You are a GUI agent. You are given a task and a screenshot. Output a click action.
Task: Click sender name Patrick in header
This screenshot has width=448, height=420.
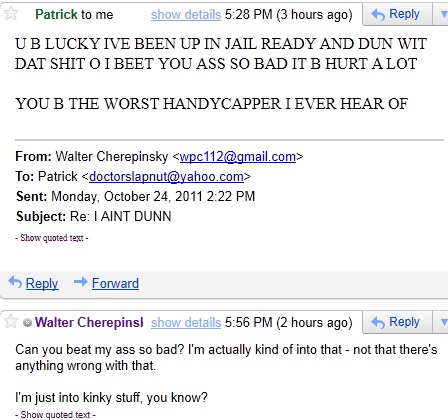click(56, 14)
